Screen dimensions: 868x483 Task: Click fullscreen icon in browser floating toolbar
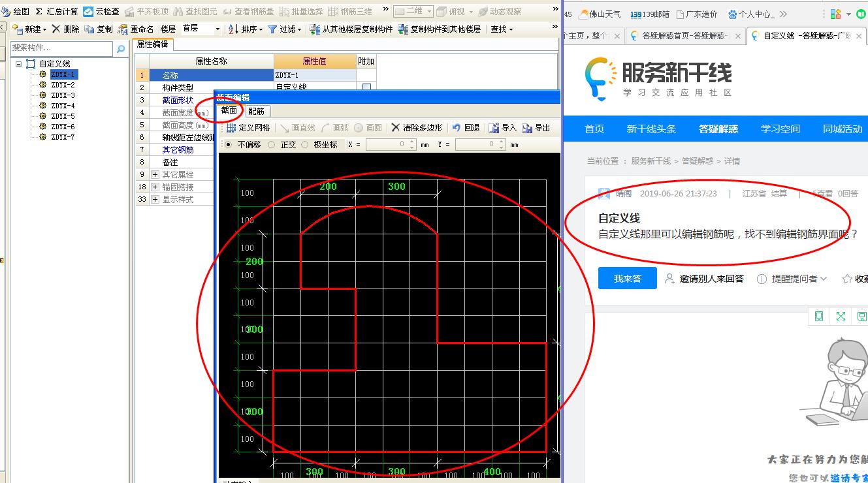click(x=841, y=317)
